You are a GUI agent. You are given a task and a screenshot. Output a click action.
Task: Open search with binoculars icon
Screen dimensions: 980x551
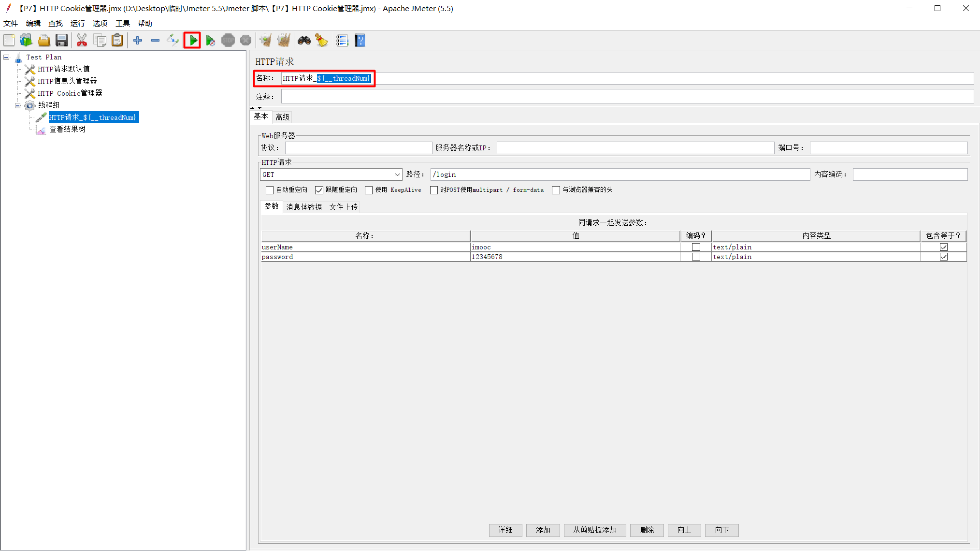pos(304,41)
